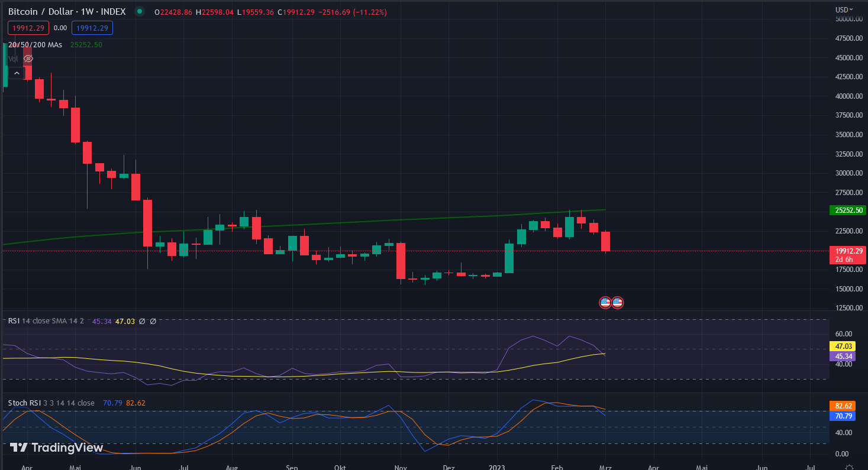This screenshot has height=470, width=868.
Task: Click the purple RSI label 45.34 on the axis
Action: click(x=844, y=356)
